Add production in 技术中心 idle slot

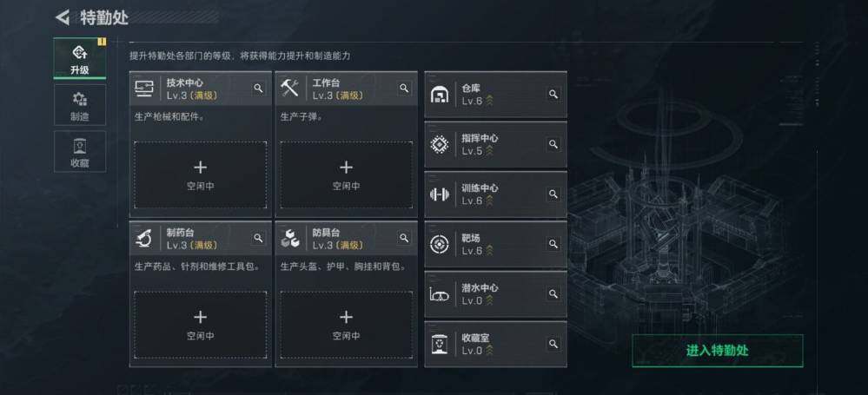(x=201, y=174)
